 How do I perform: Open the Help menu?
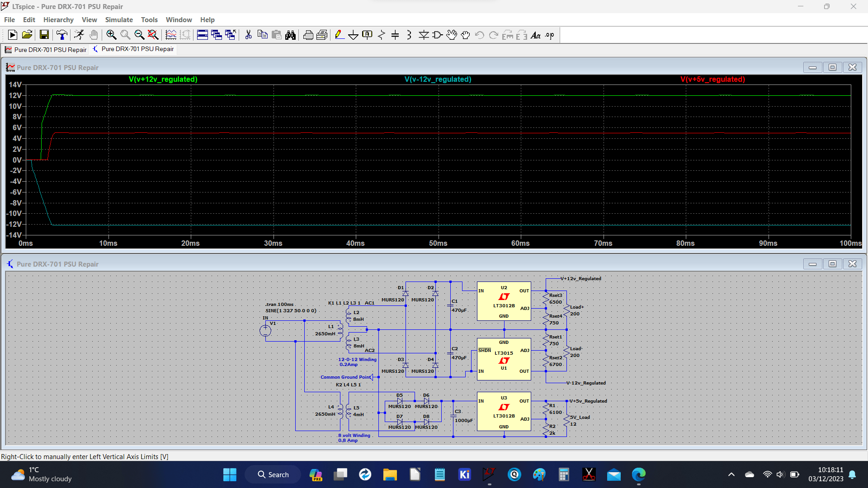pos(208,20)
